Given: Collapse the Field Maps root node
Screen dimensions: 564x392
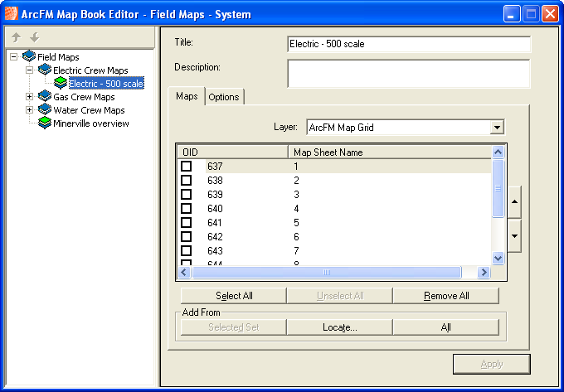Looking at the screenshot, I should [x=13, y=57].
